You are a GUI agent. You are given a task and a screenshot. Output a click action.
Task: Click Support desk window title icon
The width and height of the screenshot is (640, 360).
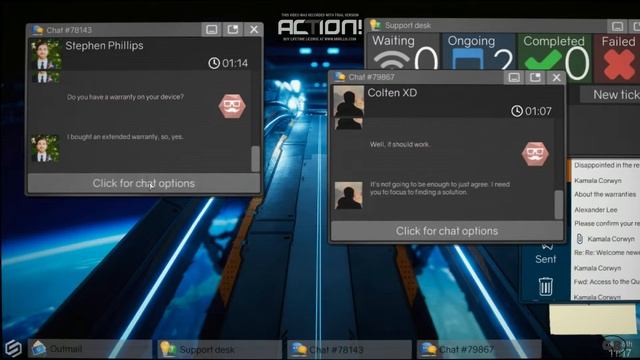point(375,25)
